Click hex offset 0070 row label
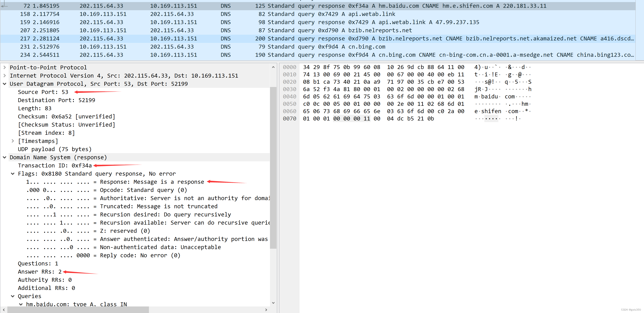 point(290,119)
